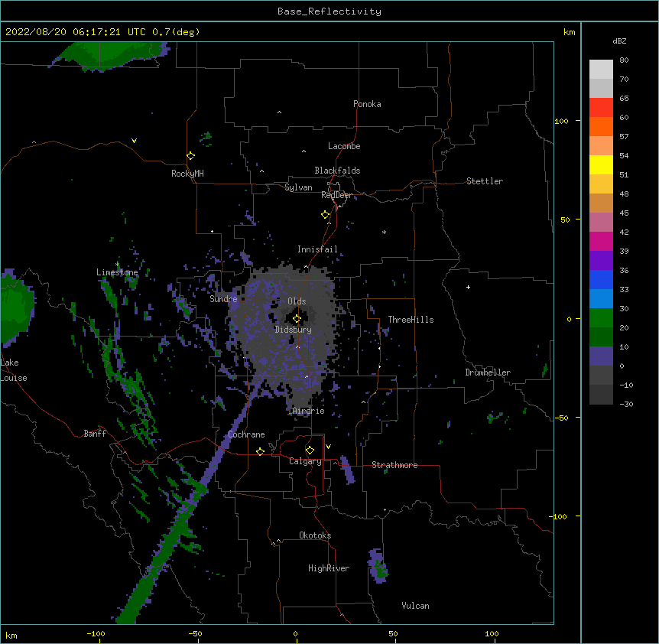This screenshot has width=659, height=644.
Task: Click the red 60-65 dBZ legend swatch
Action: click(x=601, y=108)
